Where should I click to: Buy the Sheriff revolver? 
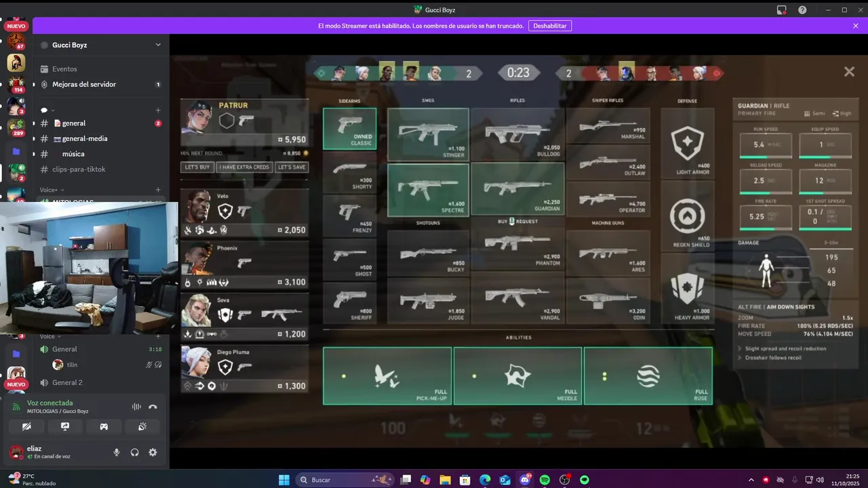pos(350,303)
